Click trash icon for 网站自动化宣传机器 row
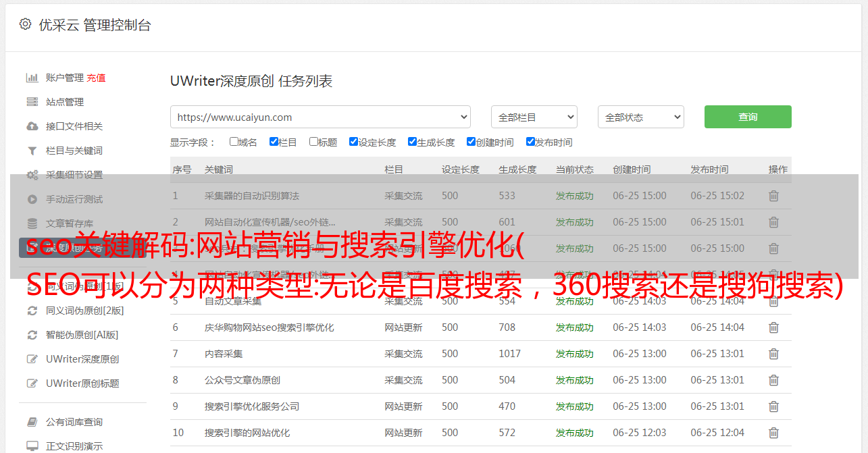Viewport: 868px width, 453px height. 773,222
